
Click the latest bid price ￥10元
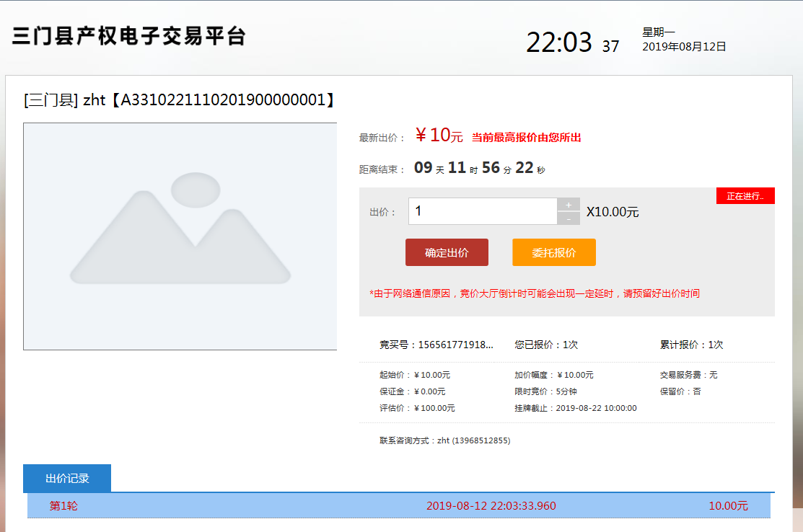439,136
